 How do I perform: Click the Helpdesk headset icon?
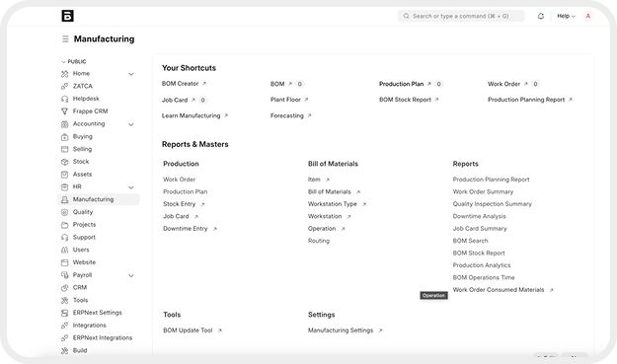64,99
